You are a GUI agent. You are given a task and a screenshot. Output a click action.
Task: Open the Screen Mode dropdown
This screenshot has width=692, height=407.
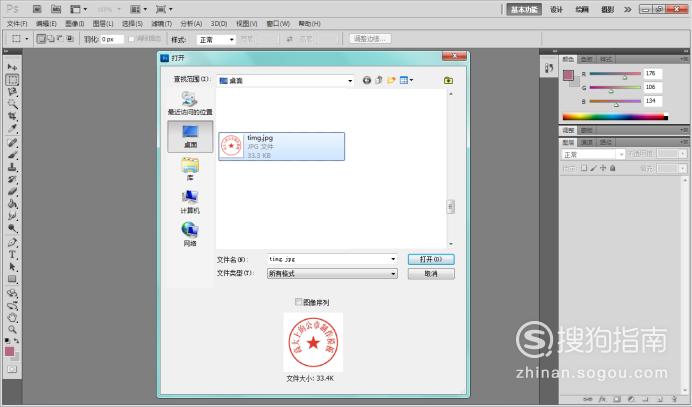tap(164, 9)
